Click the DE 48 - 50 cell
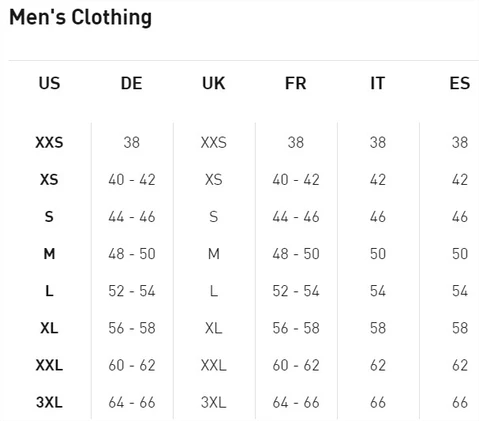 point(132,254)
